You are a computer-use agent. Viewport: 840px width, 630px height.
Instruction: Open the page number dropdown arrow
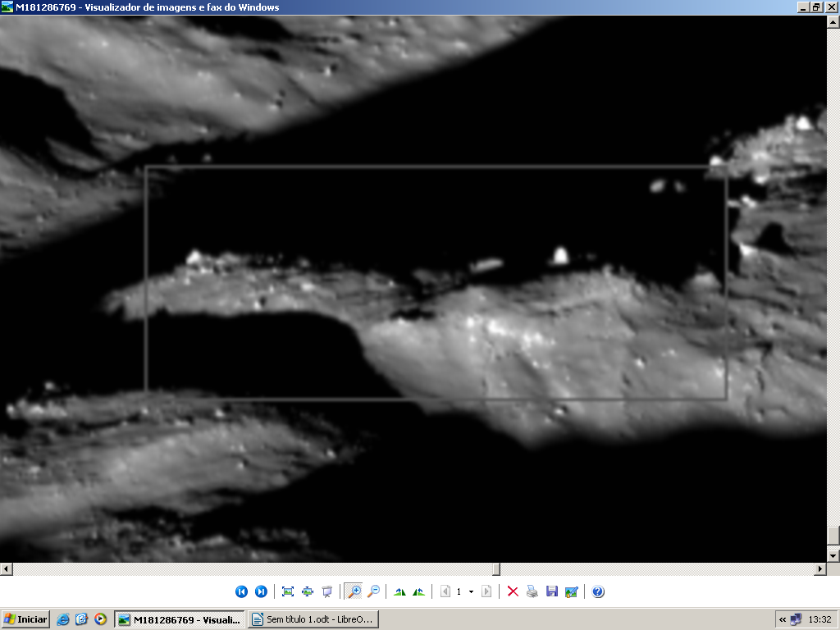point(471,591)
